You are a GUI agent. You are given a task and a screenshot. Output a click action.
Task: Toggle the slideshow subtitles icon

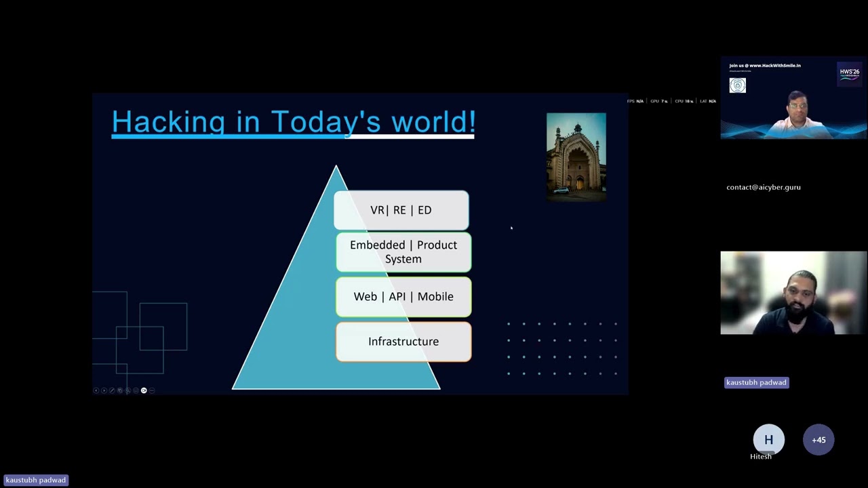[136, 390]
